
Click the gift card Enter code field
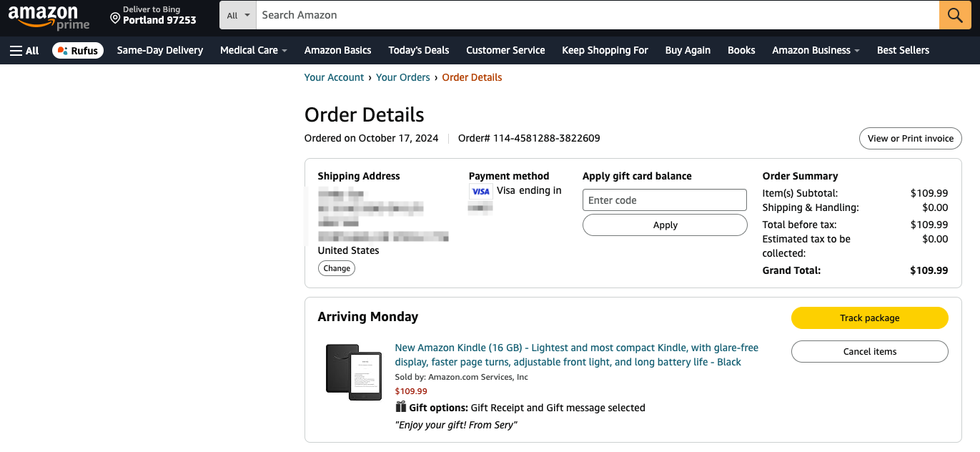point(665,200)
